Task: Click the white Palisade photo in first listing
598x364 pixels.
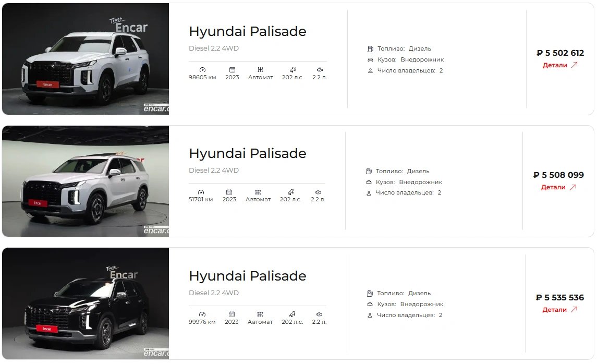Action: 86,59
